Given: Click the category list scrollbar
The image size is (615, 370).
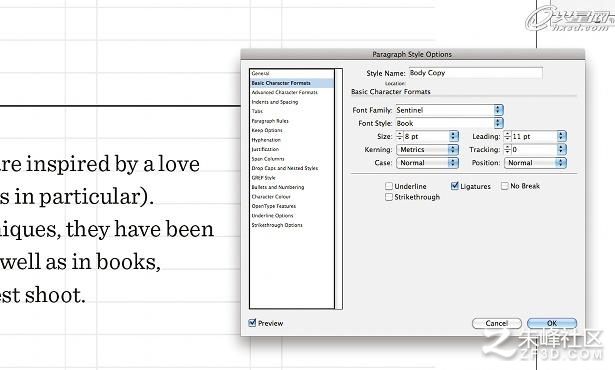Looking at the screenshot, I should (x=339, y=189).
